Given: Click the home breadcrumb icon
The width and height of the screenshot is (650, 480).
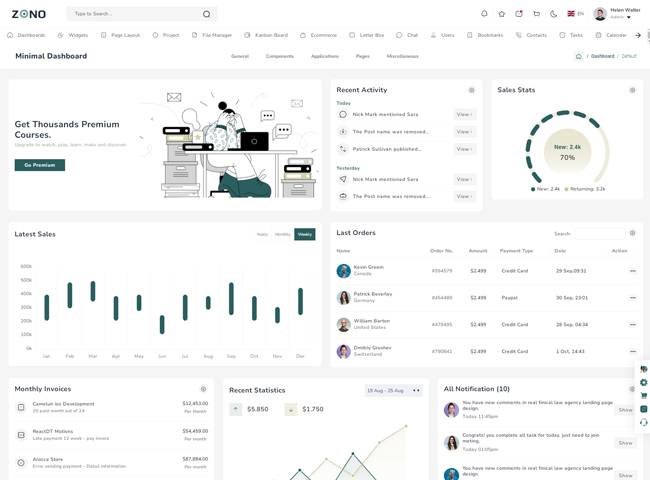Looking at the screenshot, I should (578, 56).
